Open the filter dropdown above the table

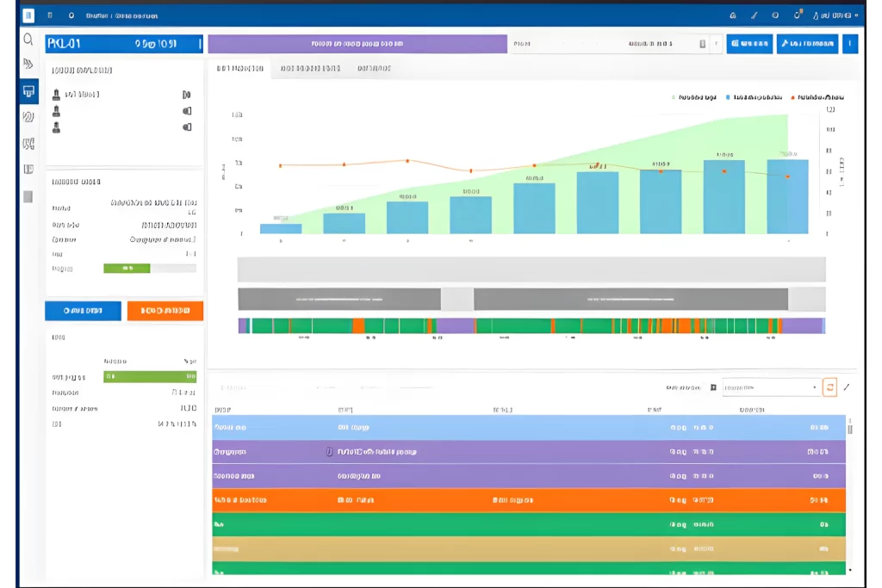[769, 387]
